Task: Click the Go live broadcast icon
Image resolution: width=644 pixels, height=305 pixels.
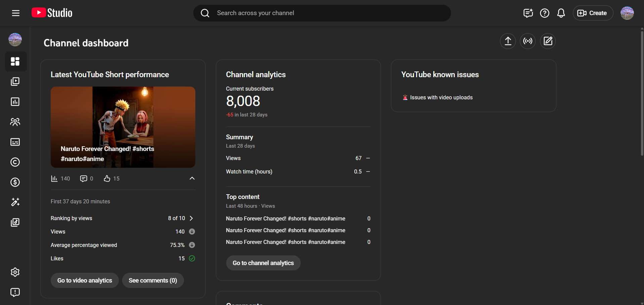Action: point(528,41)
